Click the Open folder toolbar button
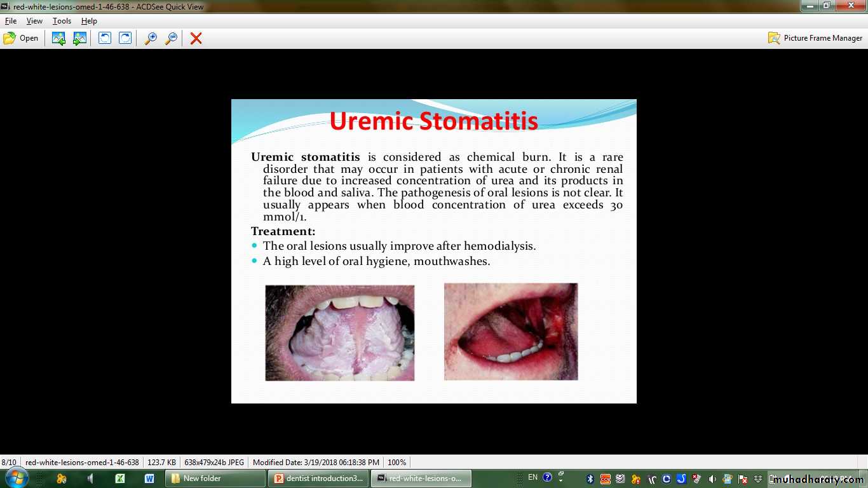The width and height of the screenshot is (868, 488). 21,38
